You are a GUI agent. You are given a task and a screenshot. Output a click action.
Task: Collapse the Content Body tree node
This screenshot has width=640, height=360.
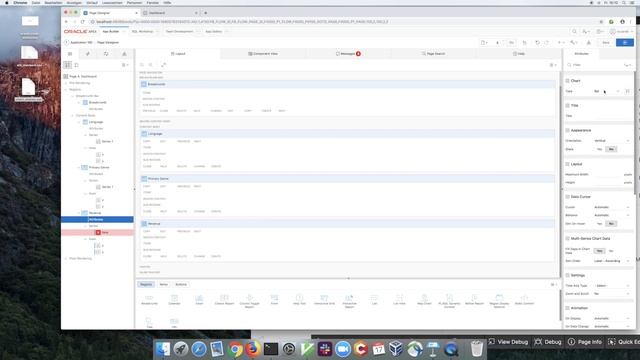[73, 116]
